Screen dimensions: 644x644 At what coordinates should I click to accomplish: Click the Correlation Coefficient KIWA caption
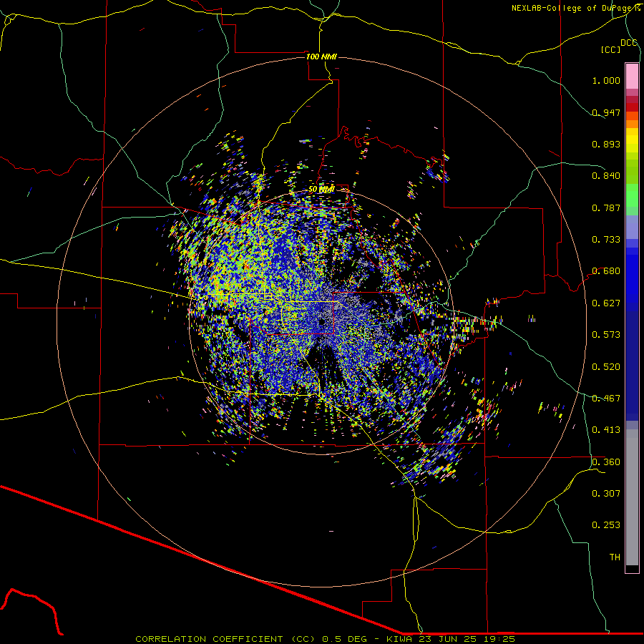(x=325, y=639)
